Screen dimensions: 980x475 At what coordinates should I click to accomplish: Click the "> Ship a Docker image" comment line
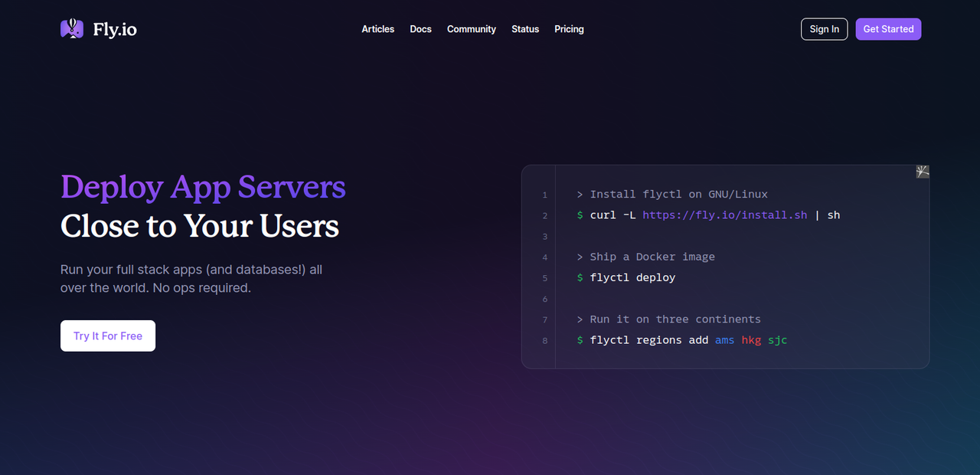646,257
